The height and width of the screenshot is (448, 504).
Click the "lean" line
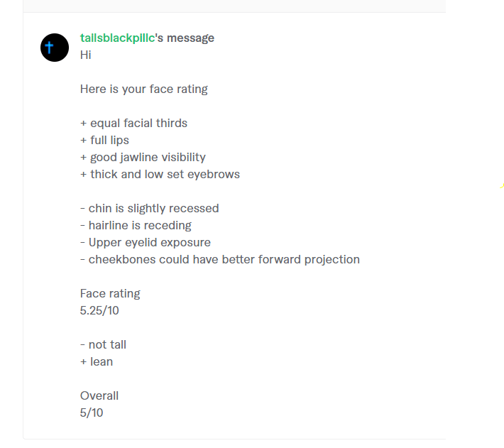click(x=97, y=361)
